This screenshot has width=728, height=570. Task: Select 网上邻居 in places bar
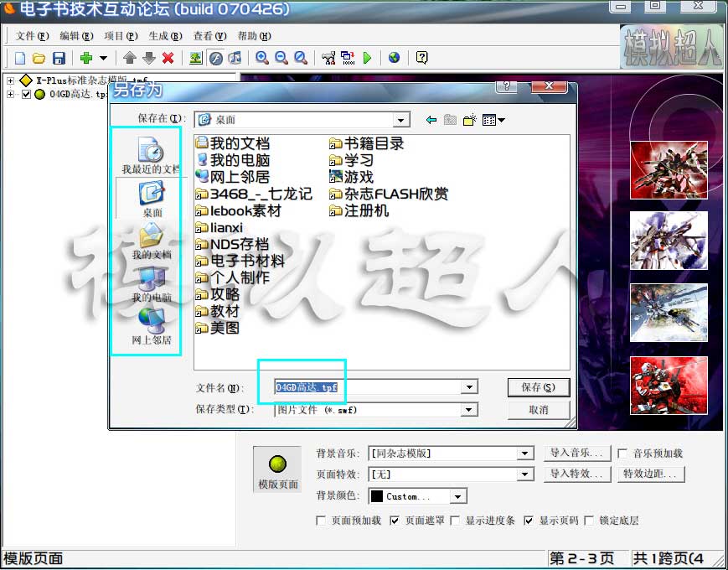coord(152,327)
